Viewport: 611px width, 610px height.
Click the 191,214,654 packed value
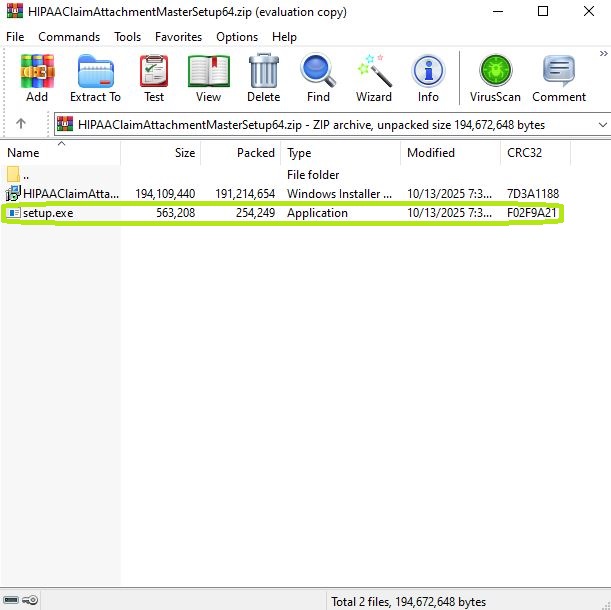[x=245, y=193]
